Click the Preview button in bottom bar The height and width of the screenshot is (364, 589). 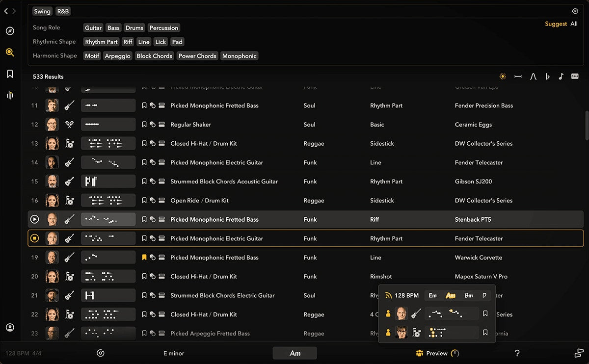[436, 353]
